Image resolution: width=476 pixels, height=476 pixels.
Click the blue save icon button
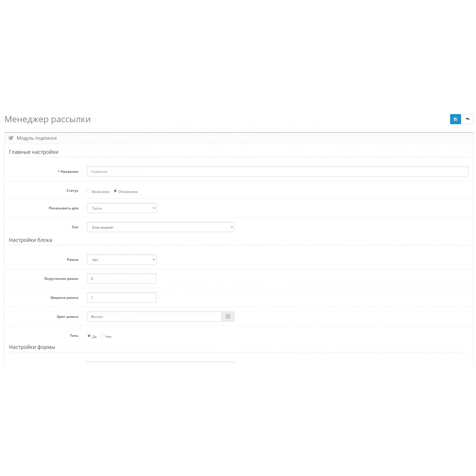[x=455, y=119]
